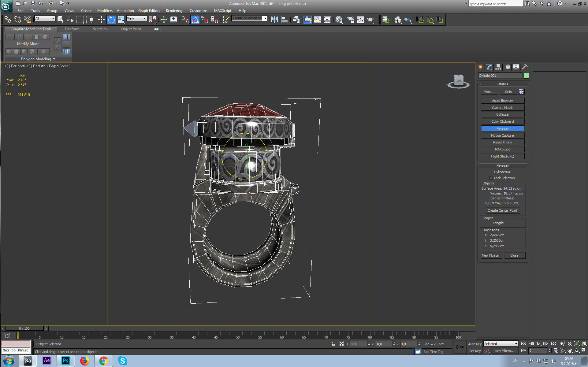Switch to the Object Paint ribbon tab

point(131,29)
